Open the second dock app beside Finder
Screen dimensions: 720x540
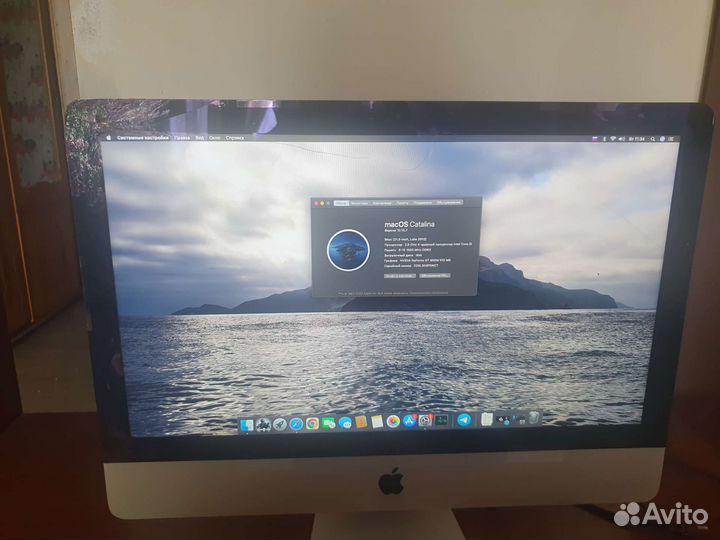coord(263,425)
